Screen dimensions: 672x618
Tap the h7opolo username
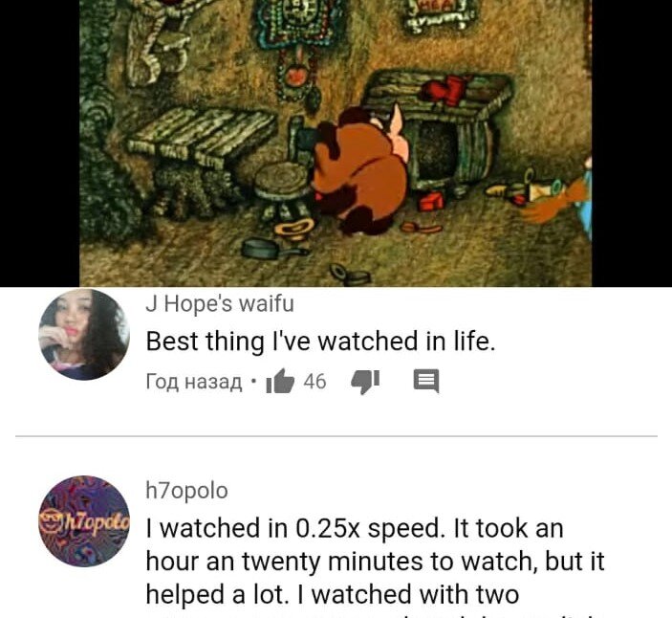(186, 491)
